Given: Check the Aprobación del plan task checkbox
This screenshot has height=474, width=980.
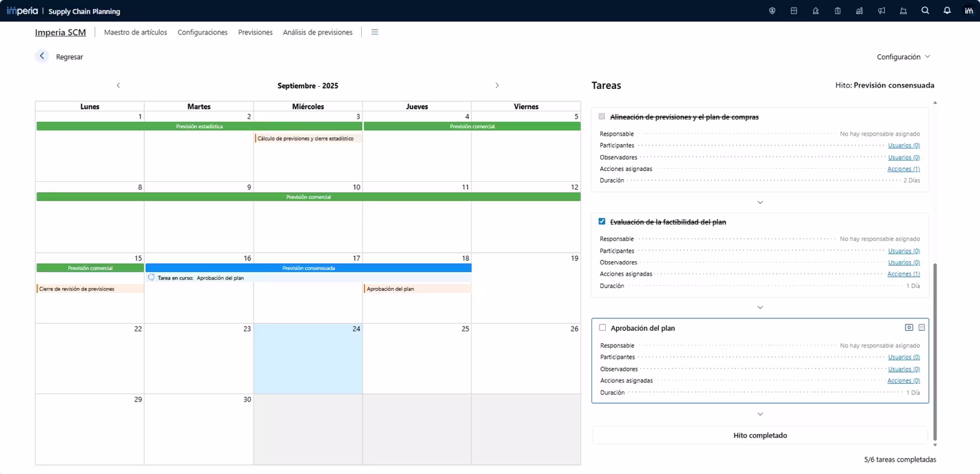Looking at the screenshot, I should coord(602,328).
